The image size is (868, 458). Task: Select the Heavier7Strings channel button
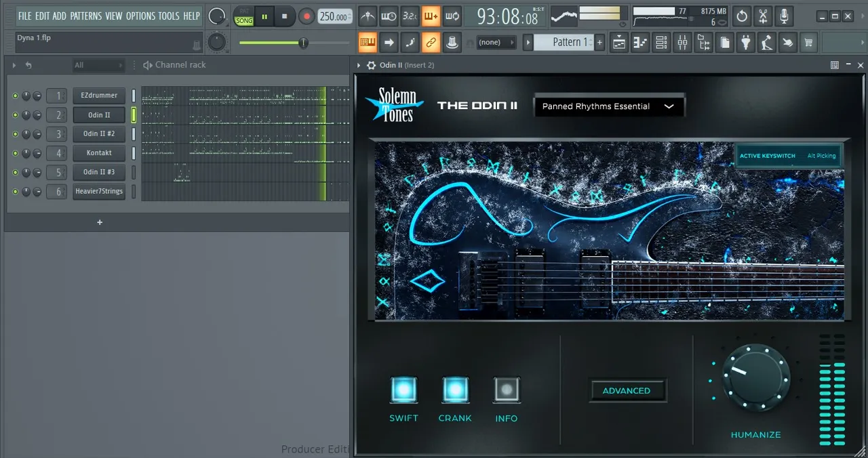click(99, 191)
